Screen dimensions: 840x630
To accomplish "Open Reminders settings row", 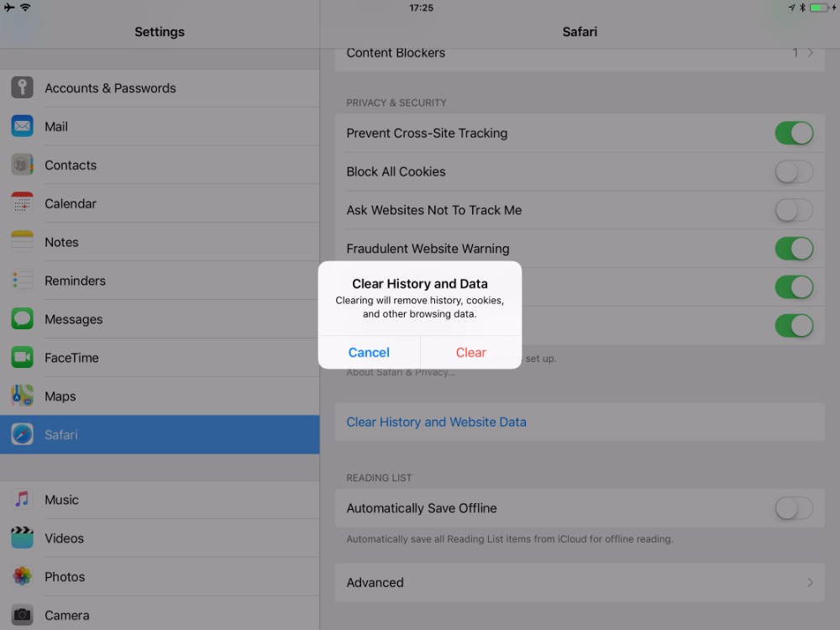I will pos(160,281).
